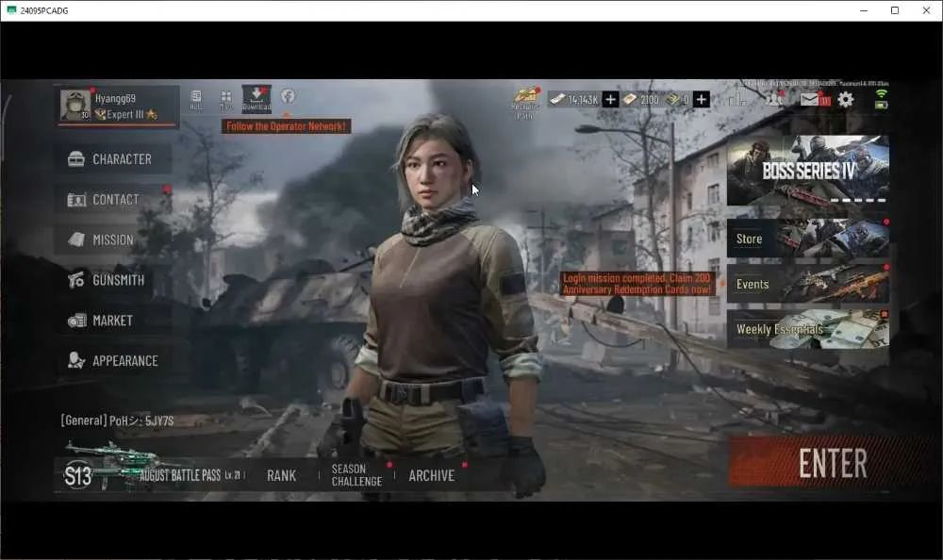The height and width of the screenshot is (560, 943).
Task: Click plus button beside gold currency
Action: pos(702,99)
